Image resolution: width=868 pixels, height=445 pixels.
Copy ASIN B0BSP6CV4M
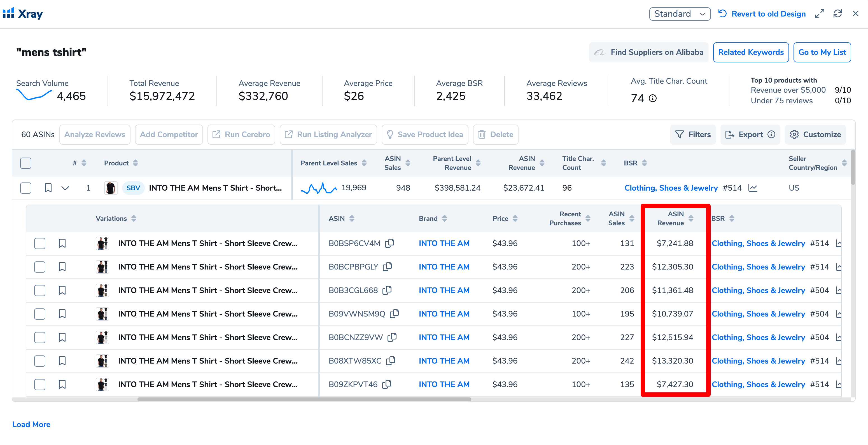pyautogui.click(x=390, y=243)
